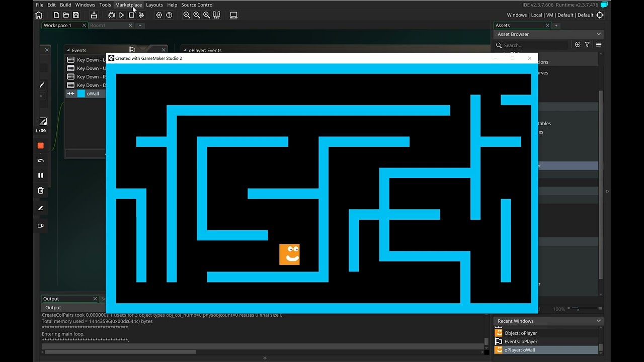
Task: Open the Layouts menu
Action: 154,5
